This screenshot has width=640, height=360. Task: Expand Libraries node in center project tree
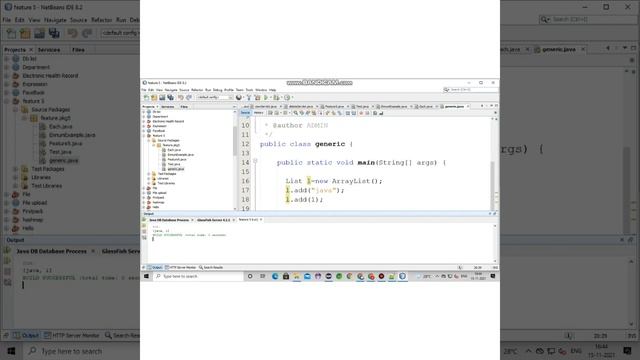149,178
